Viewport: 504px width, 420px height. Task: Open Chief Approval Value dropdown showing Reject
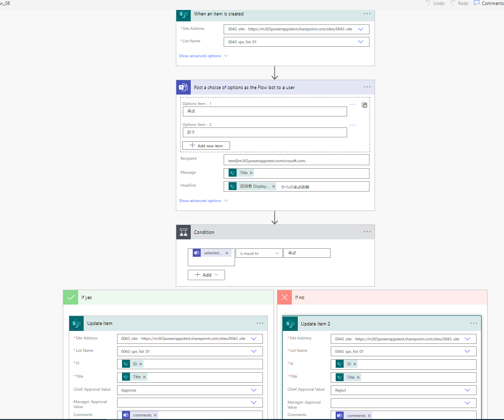point(467,391)
